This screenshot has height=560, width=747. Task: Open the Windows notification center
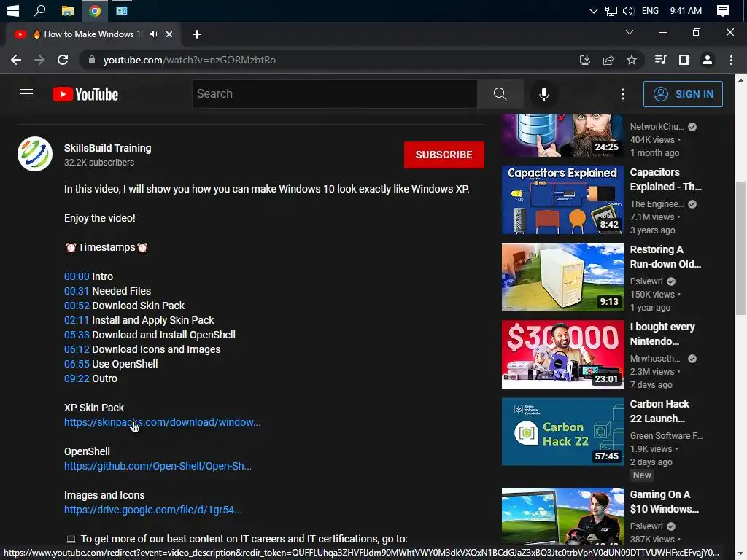coord(723,10)
